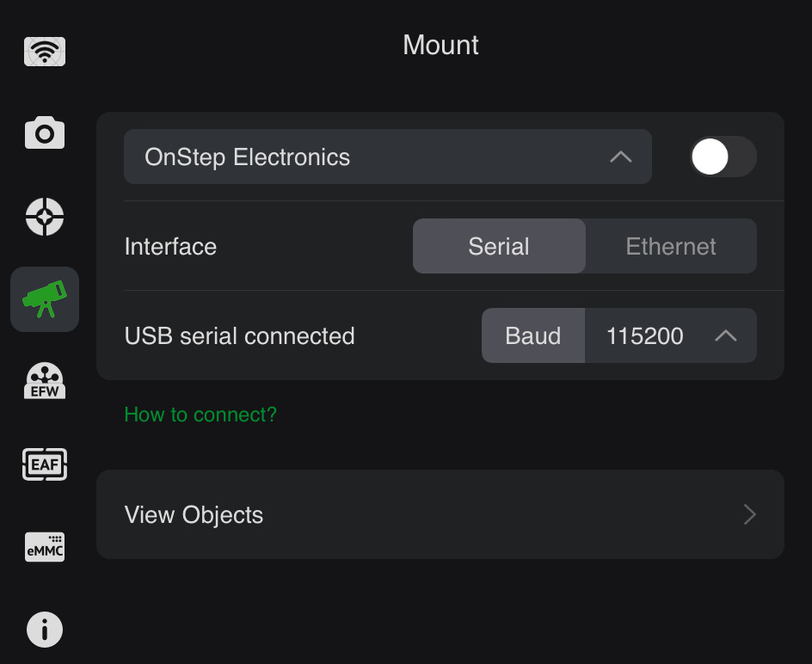Toggle the mount connection switch on
This screenshot has width=812, height=664.
coord(723,157)
